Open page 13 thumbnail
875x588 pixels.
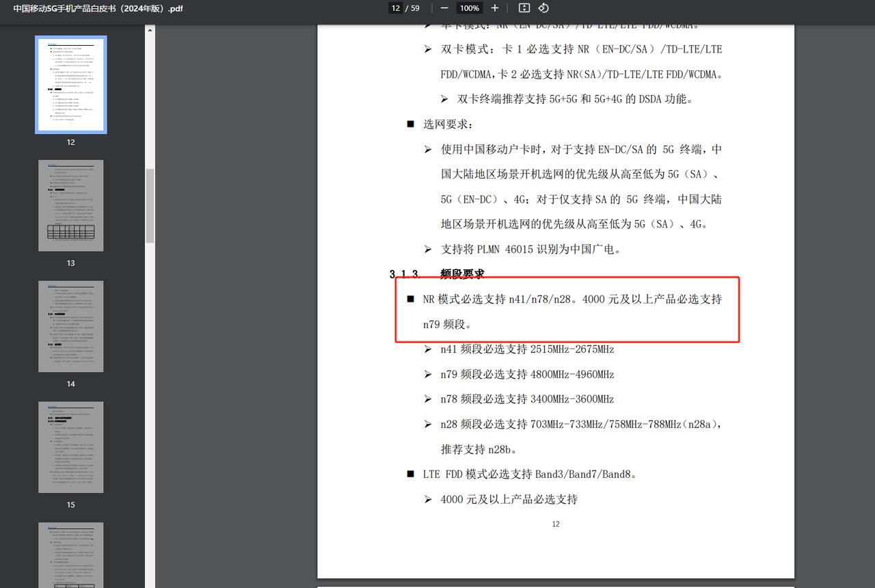[x=71, y=206]
